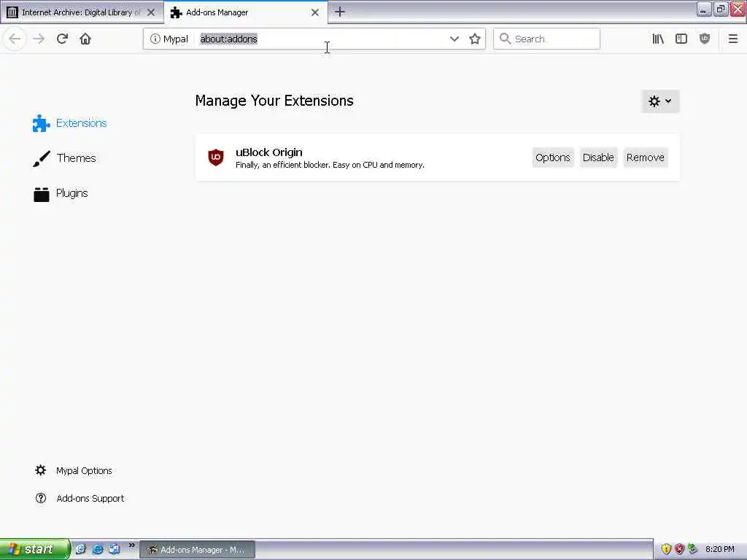747x560 pixels.
Task: Click the third quick launch icon
Action: click(115, 550)
